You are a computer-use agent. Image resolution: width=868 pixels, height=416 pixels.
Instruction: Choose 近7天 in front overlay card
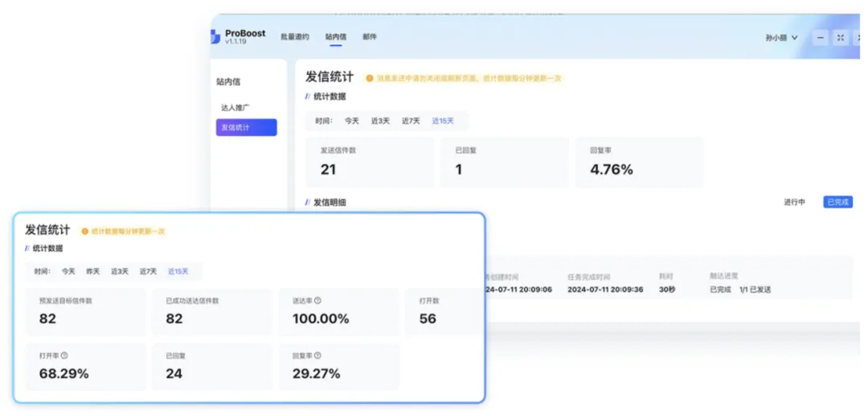(x=148, y=271)
